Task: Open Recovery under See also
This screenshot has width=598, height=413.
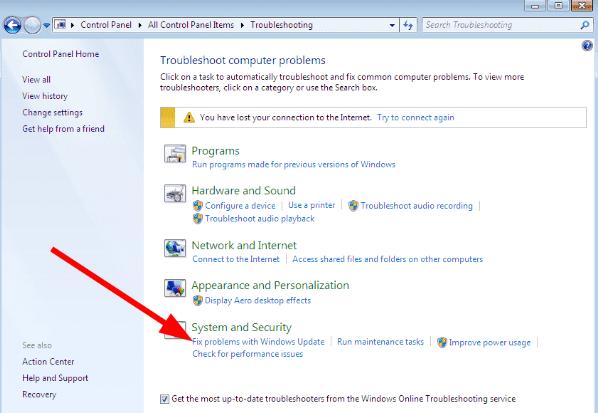Action: coord(39,394)
